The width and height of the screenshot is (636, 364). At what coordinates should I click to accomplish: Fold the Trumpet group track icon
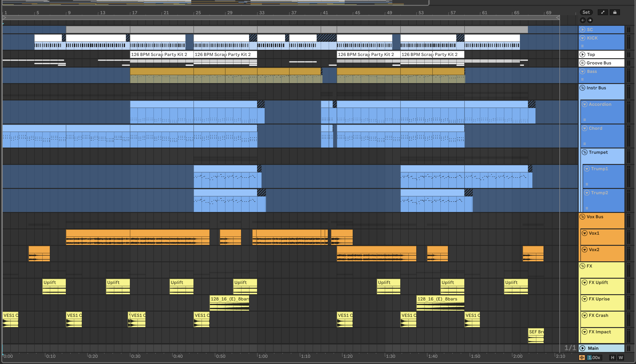[585, 152]
